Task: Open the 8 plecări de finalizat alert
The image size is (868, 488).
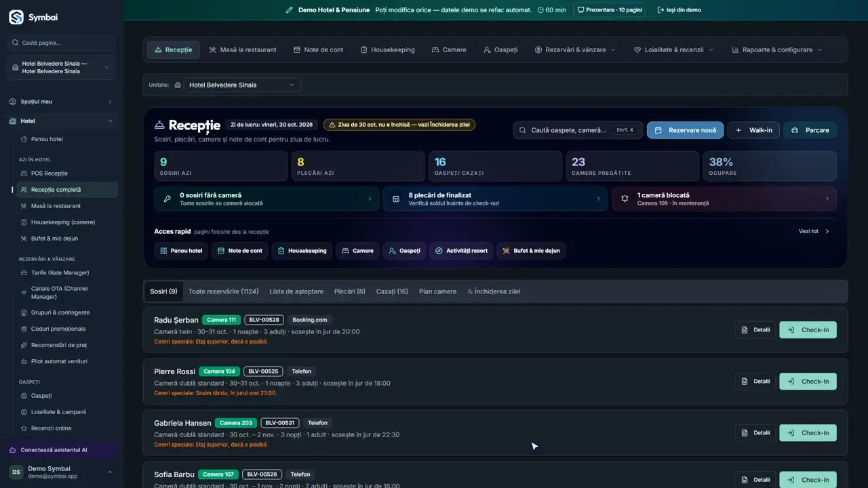Action: [x=495, y=199]
